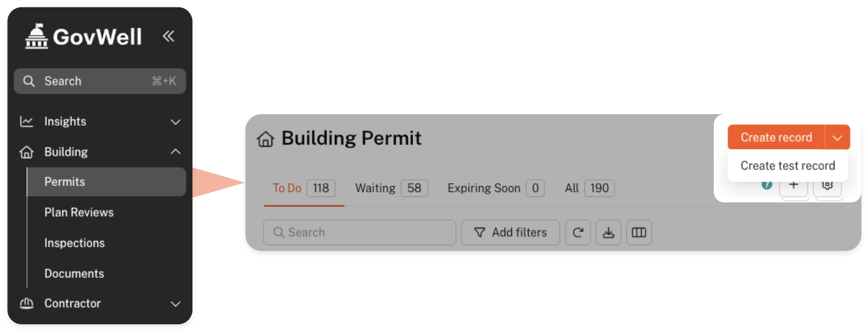The image size is (868, 332).
Task: Expand the Insights section
Action: pos(175,122)
